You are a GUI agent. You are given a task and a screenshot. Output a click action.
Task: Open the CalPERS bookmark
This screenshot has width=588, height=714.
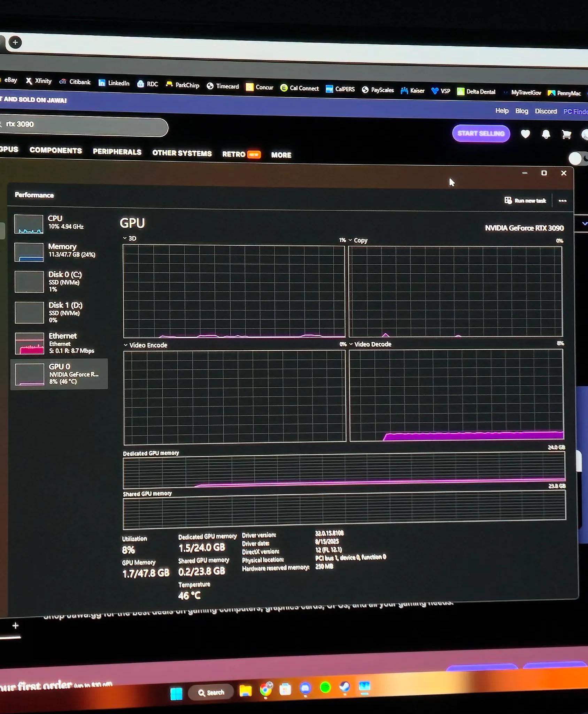[340, 89]
